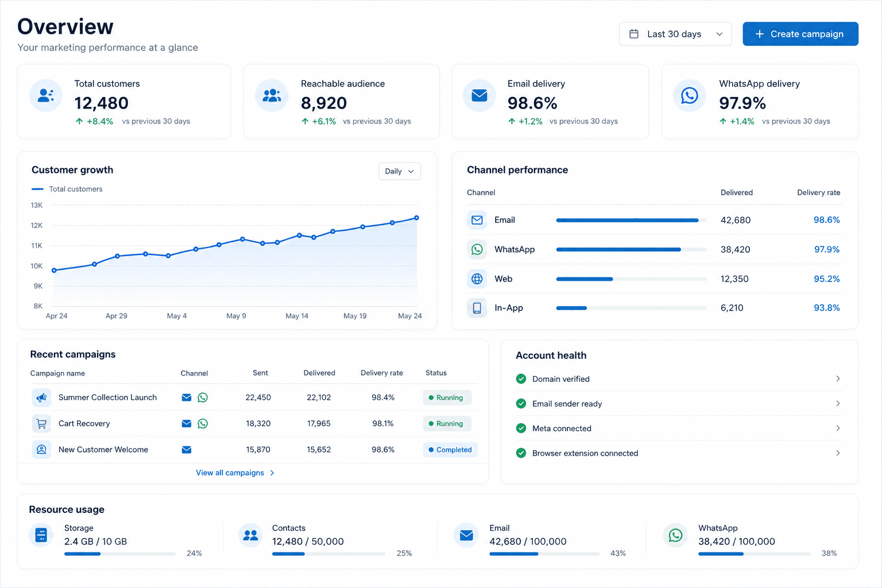Expand the Meta connected row chevron
The height and width of the screenshot is (588, 882).
pos(838,428)
